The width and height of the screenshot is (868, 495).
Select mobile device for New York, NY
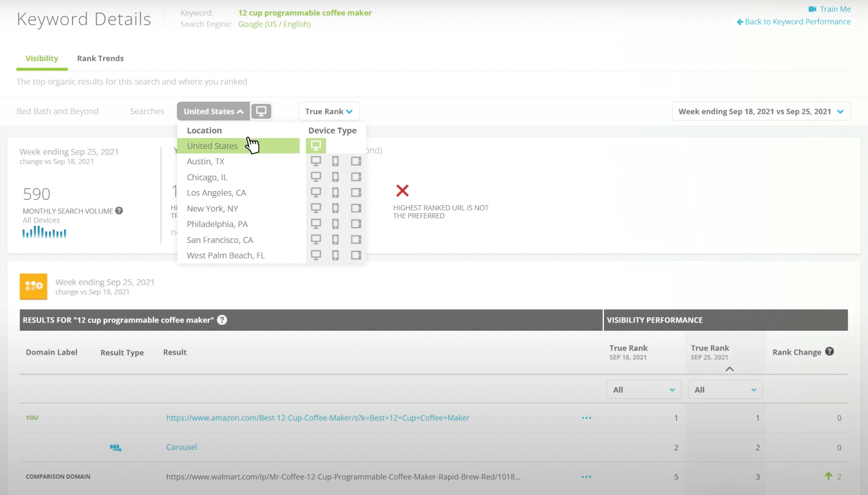336,208
